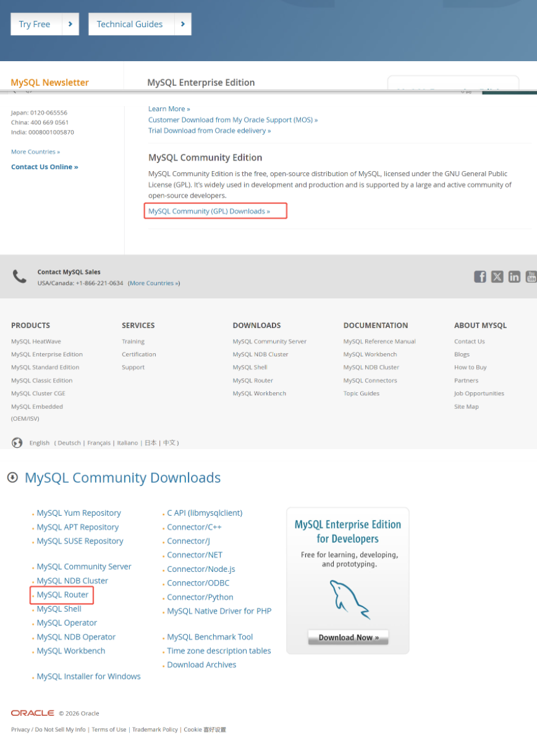Open Download Archives link
This screenshot has width=537, height=756.
(x=201, y=665)
